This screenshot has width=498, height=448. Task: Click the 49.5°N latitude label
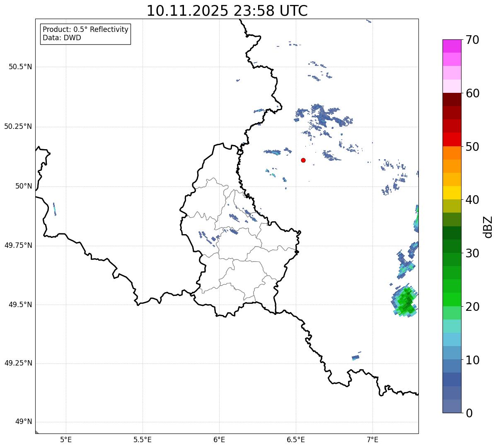pyautogui.click(x=20, y=305)
